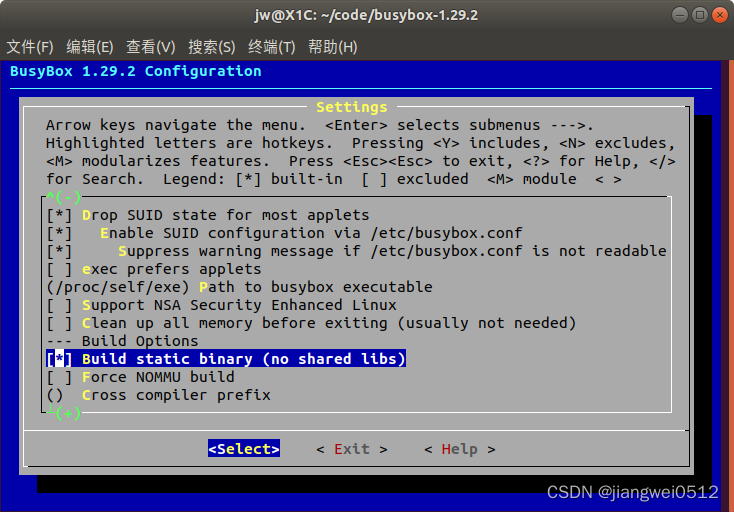Click the scroll-down (+) indicator
Image resolution: width=734 pixels, height=512 pixels.
65,413
